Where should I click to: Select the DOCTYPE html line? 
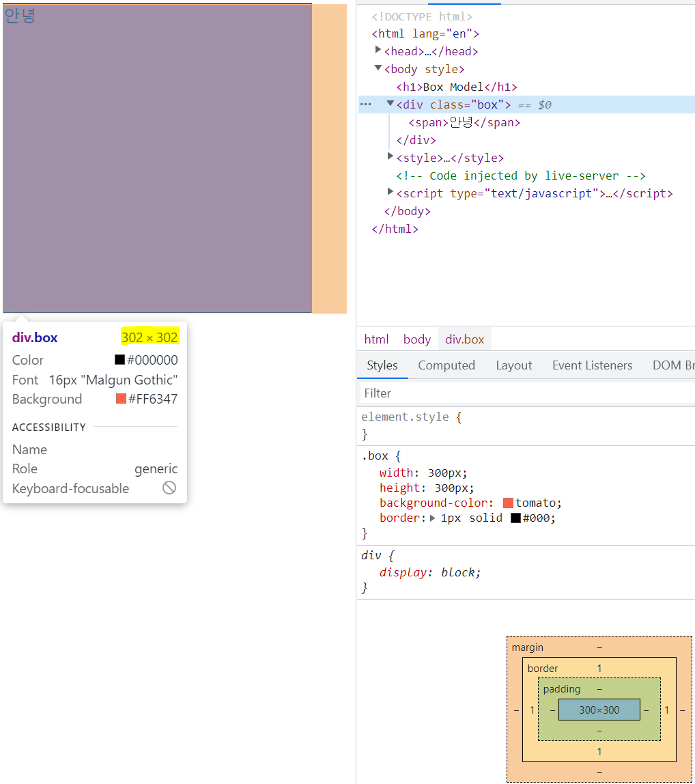(422, 16)
